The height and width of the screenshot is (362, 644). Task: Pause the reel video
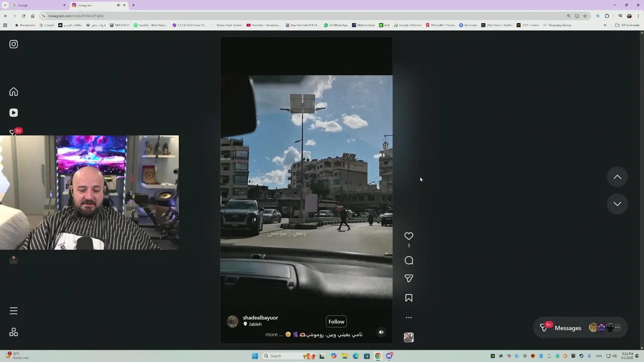306,190
